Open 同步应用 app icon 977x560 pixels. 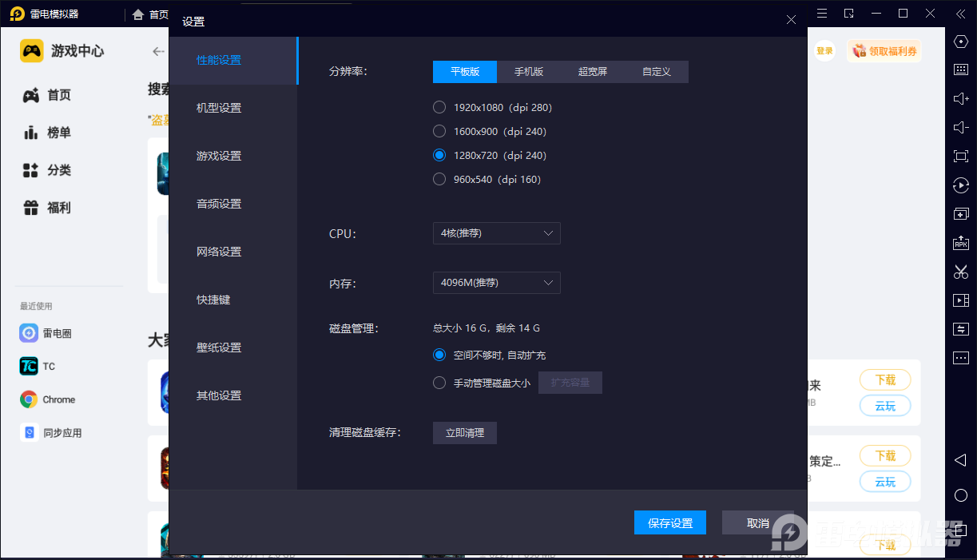(x=29, y=432)
